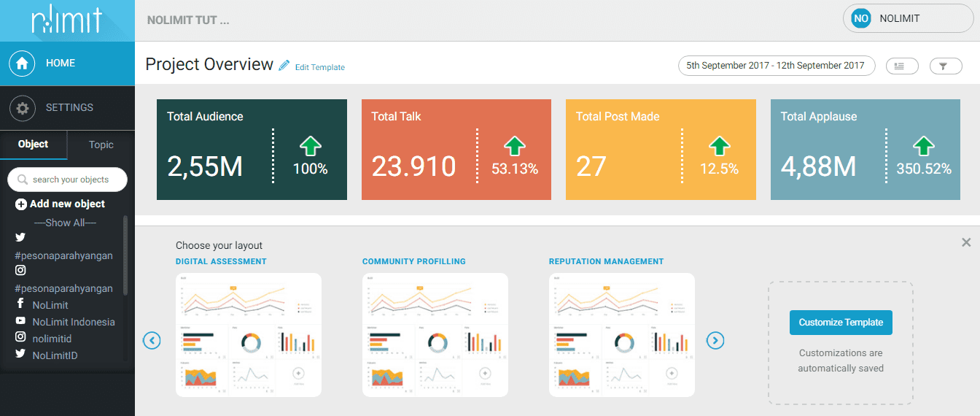Click Instagram icon beside nolimitid
Image resolution: width=980 pixels, height=416 pixels.
click(20, 338)
